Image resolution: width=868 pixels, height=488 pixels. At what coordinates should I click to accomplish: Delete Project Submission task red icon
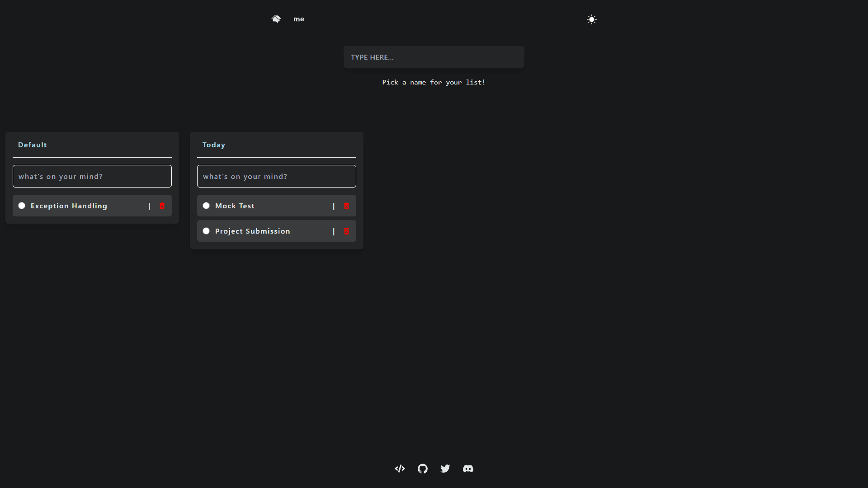point(346,231)
